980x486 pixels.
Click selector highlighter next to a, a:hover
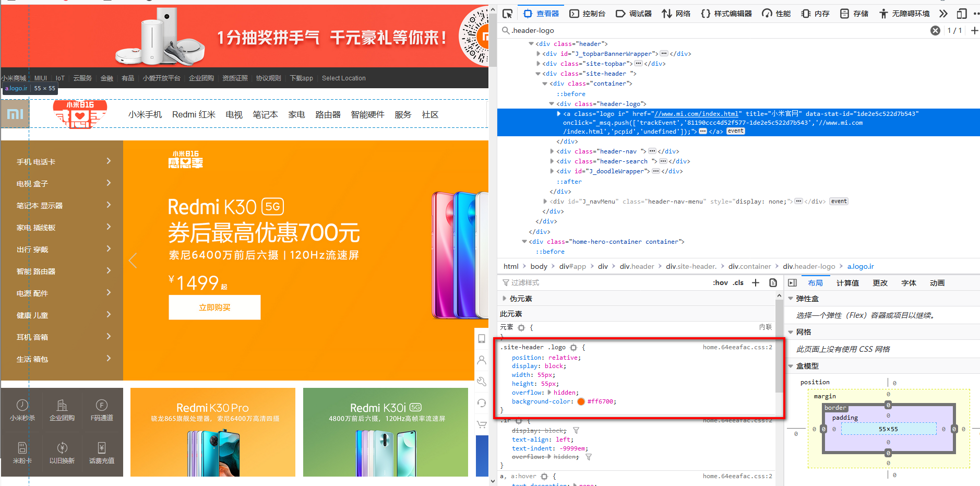pyautogui.click(x=544, y=476)
